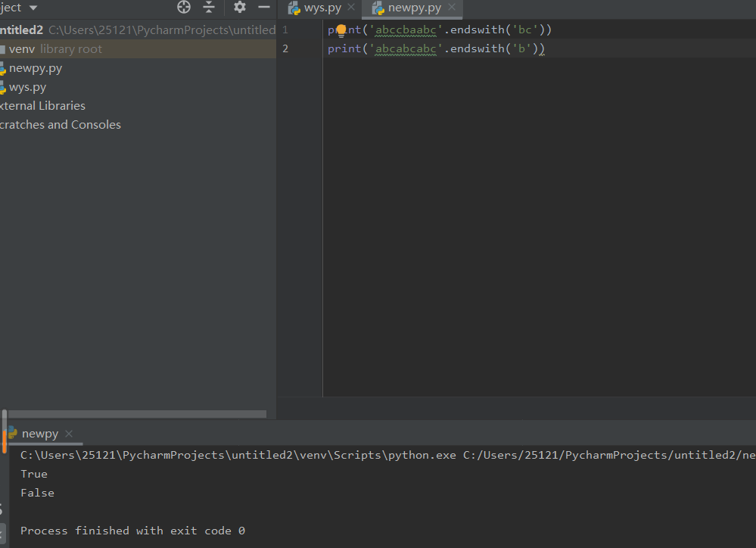This screenshot has width=756, height=548.
Task: Close the newpy.py editor tab
Action: pyautogui.click(x=452, y=8)
